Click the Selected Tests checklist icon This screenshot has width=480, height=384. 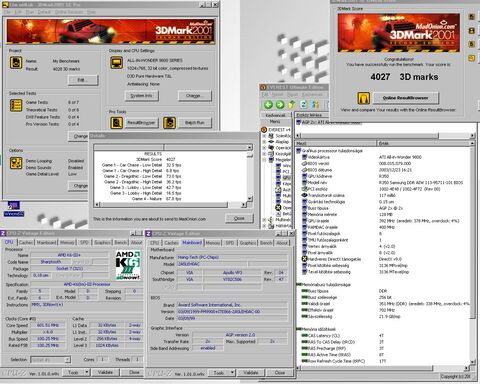[x=16, y=106]
